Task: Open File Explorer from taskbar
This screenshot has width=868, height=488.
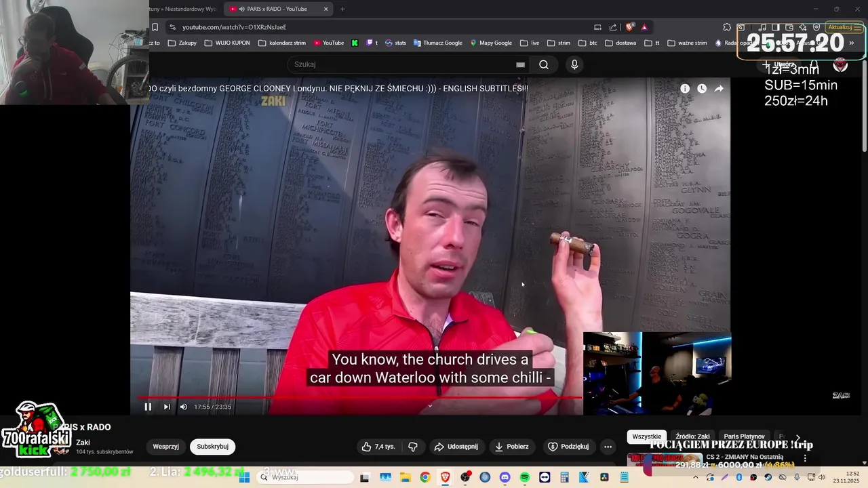Action: (405, 477)
